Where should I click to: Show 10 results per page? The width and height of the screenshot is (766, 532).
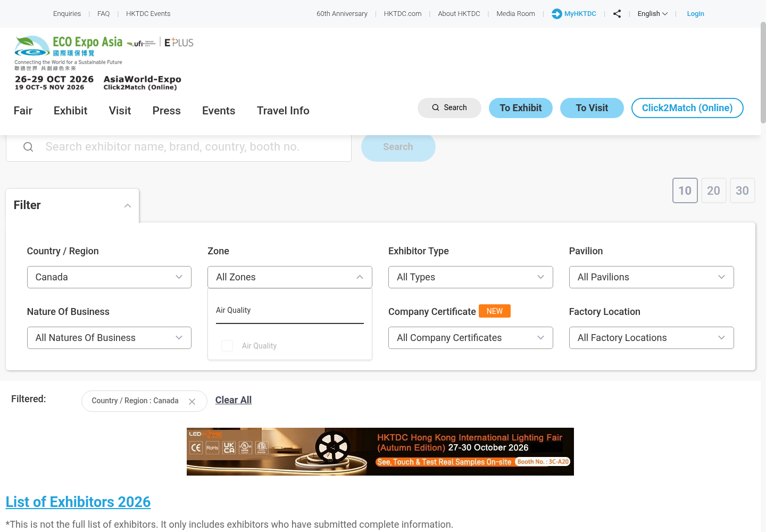tap(685, 190)
